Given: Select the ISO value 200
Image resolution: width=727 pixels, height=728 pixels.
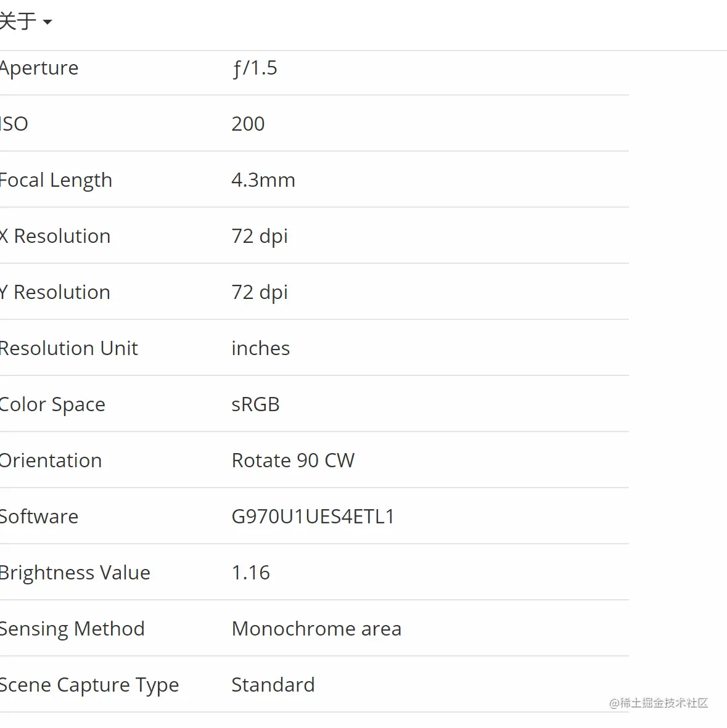Looking at the screenshot, I should 248,124.
